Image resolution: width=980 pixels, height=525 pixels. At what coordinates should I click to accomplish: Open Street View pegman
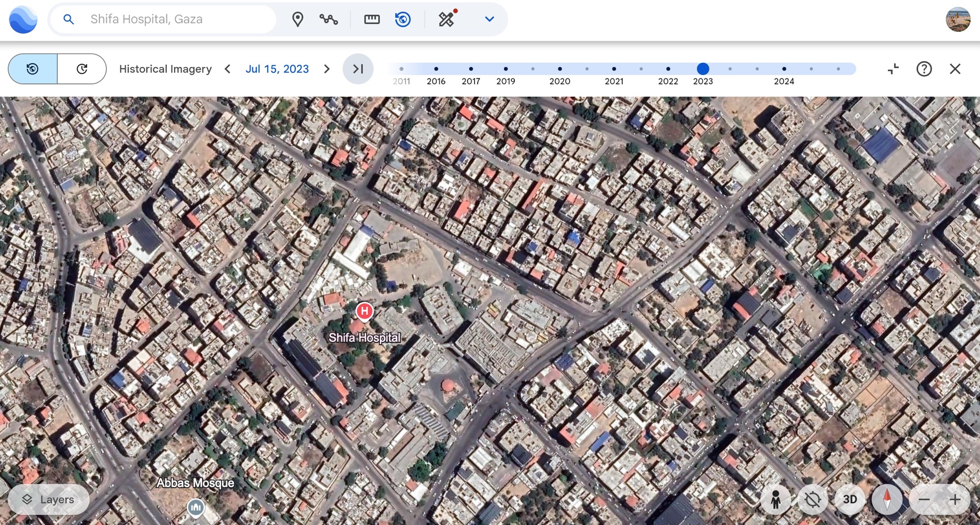click(775, 500)
